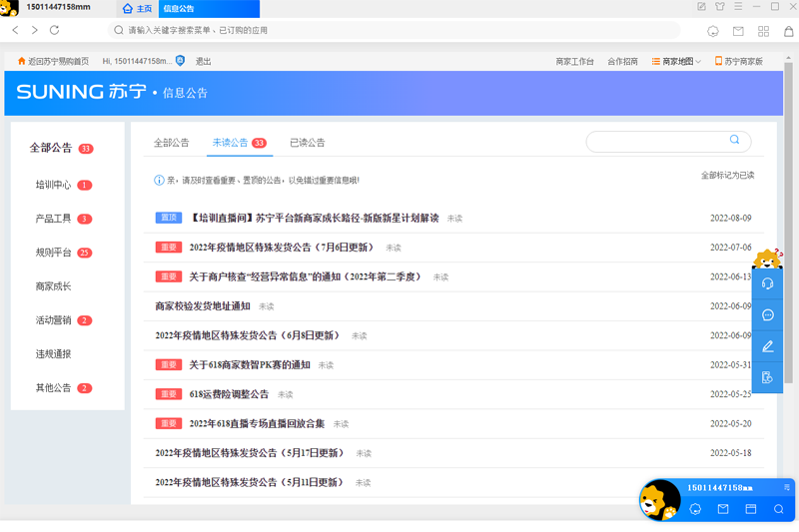Switch to the 全部公告 tab in content area
This screenshot has width=799, height=532.
(171, 143)
